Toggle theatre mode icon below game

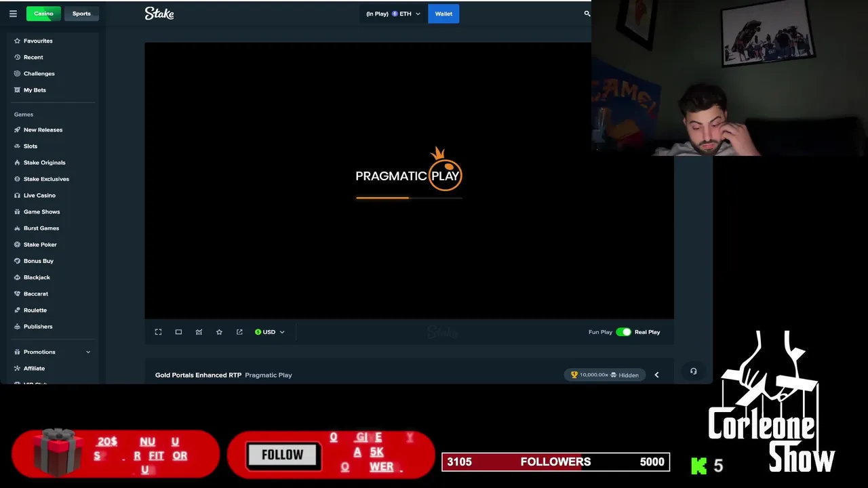click(178, 332)
